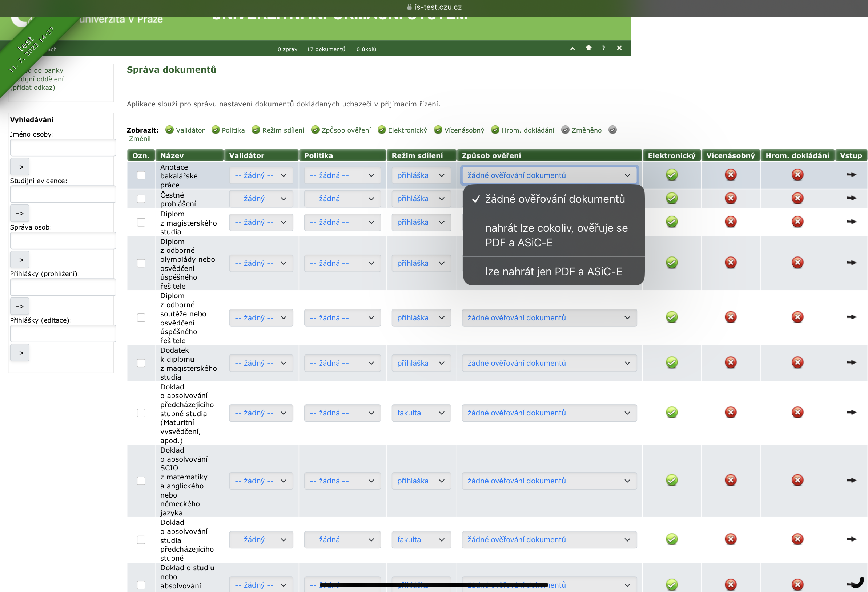Image resolution: width=868 pixels, height=592 pixels.
Task: Click the question mark help icon
Action: [x=604, y=48]
